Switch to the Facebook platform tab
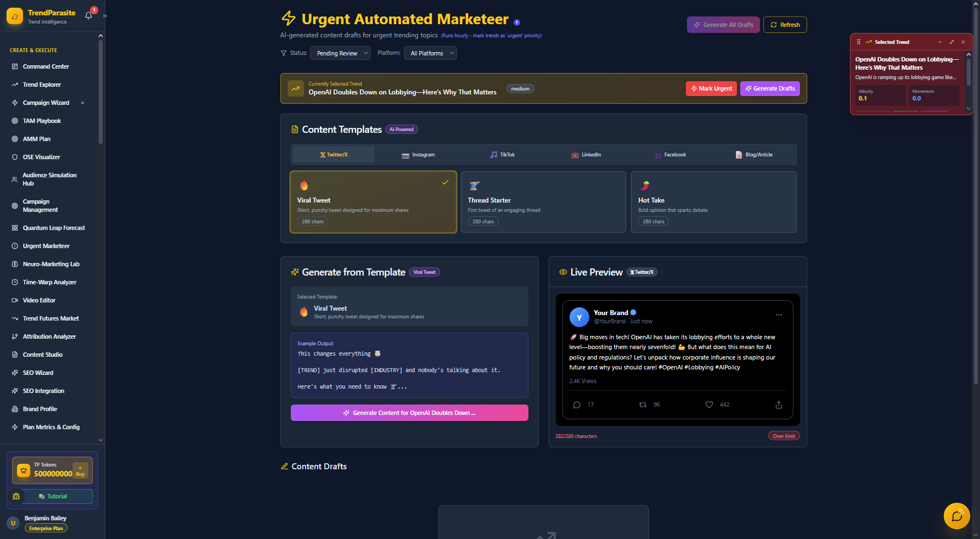This screenshot has height=539, width=980. (x=670, y=155)
